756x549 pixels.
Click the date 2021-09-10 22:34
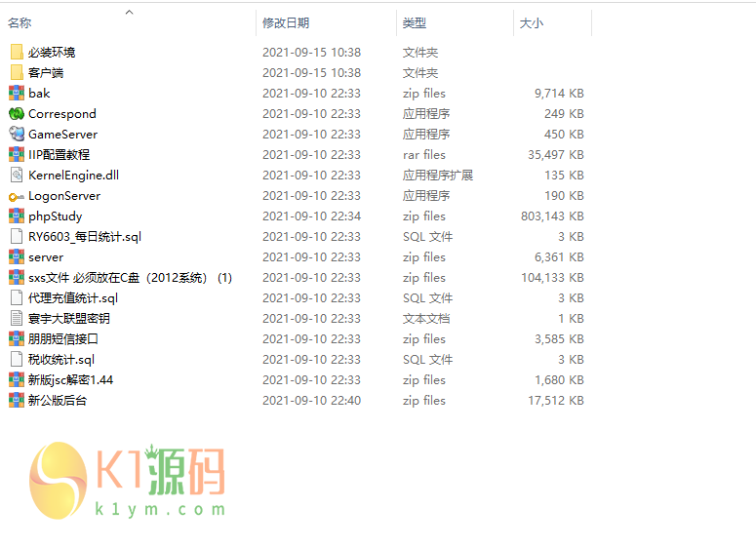point(311,216)
